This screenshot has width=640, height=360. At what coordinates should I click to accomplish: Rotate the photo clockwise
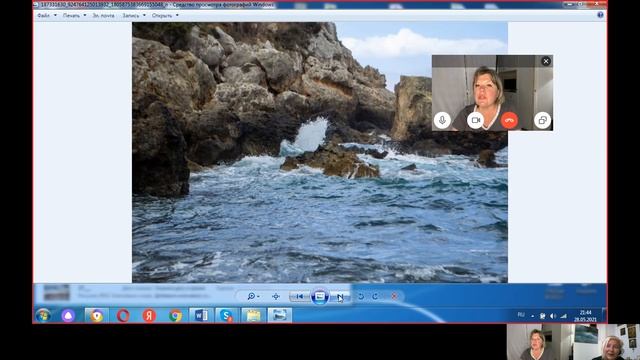[x=375, y=296]
